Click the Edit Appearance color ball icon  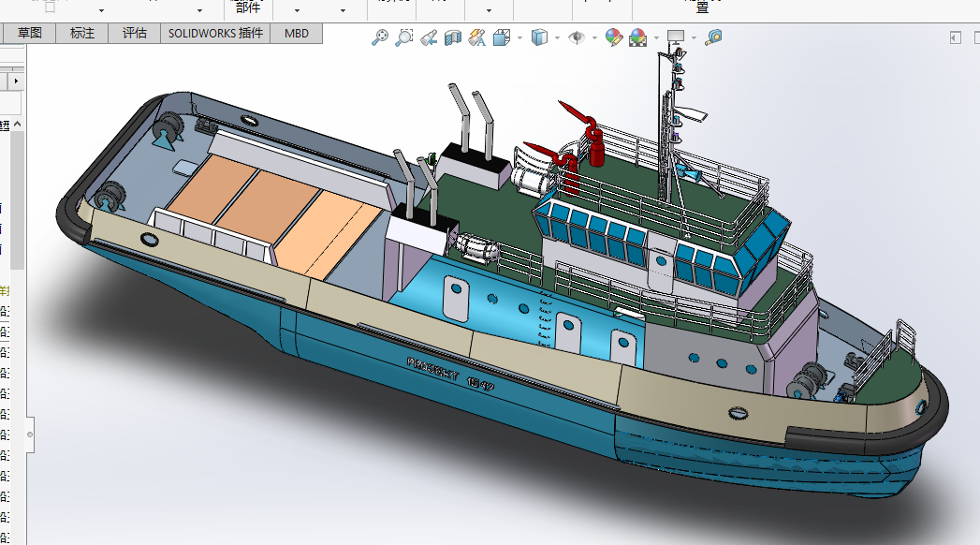tap(614, 37)
